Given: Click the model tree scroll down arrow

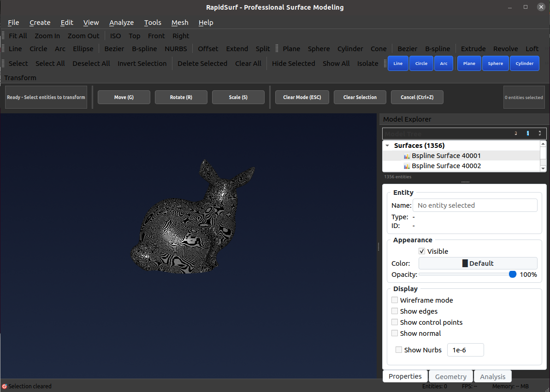Looking at the screenshot, I should (543, 169).
